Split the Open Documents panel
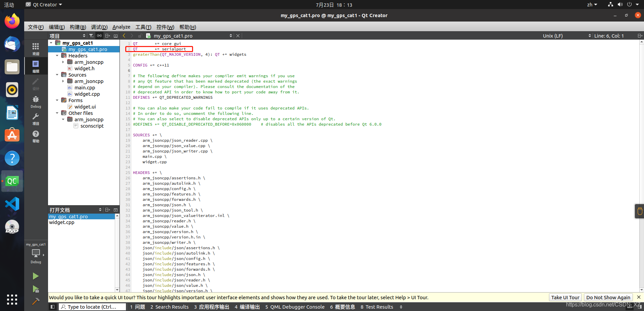 tap(107, 210)
